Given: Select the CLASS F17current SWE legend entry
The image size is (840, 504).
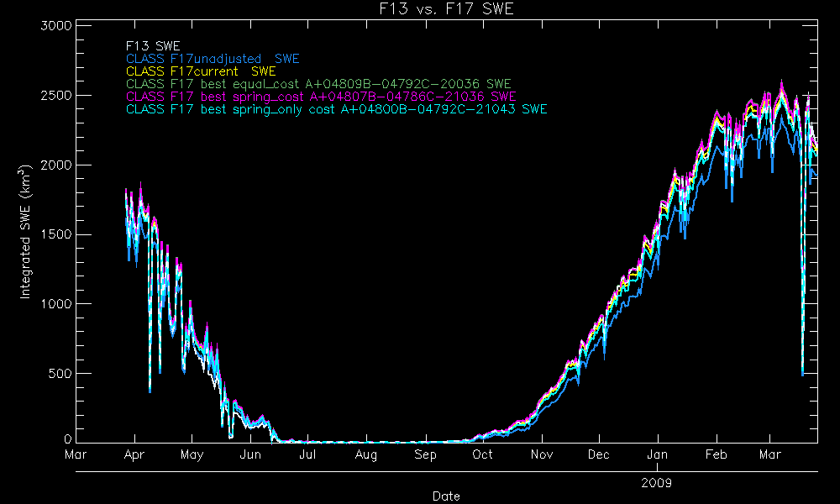Looking at the screenshot, I should coord(201,71).
